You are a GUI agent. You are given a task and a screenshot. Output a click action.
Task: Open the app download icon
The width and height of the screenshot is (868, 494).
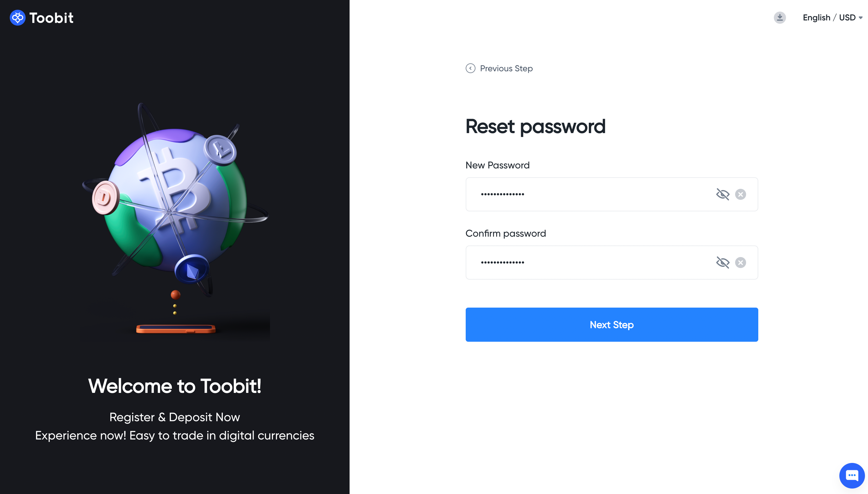coord(779,17)
